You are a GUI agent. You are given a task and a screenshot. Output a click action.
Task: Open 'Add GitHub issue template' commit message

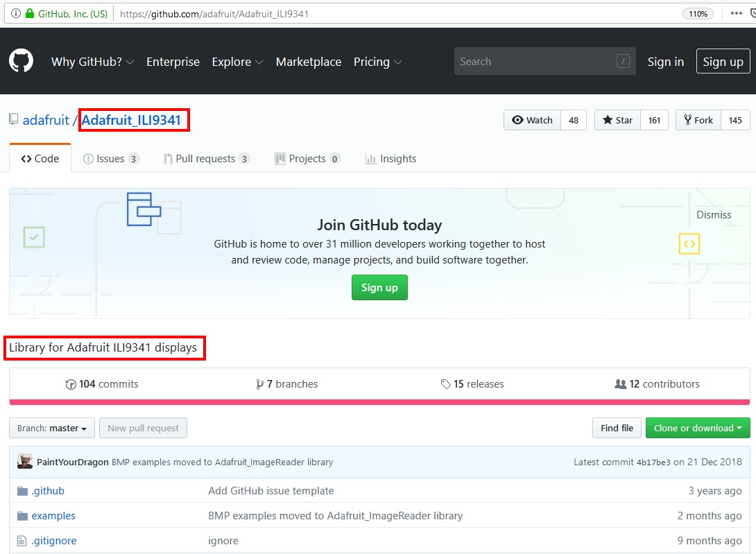[x=271, y=491]
